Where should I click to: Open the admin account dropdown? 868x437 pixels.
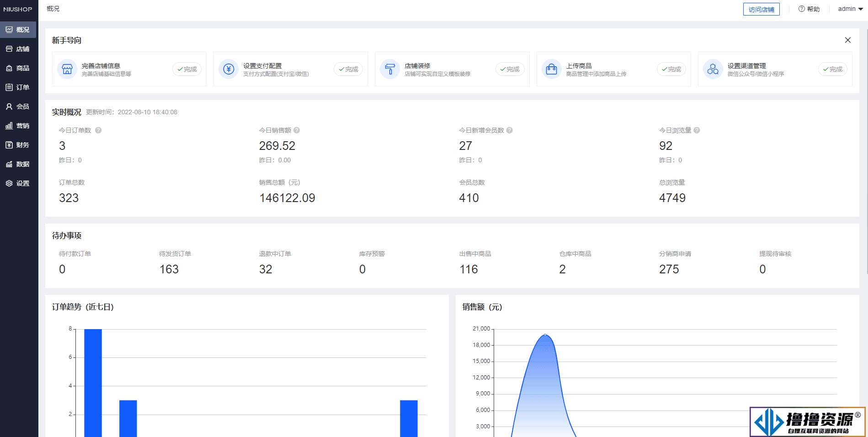point(850,9)
